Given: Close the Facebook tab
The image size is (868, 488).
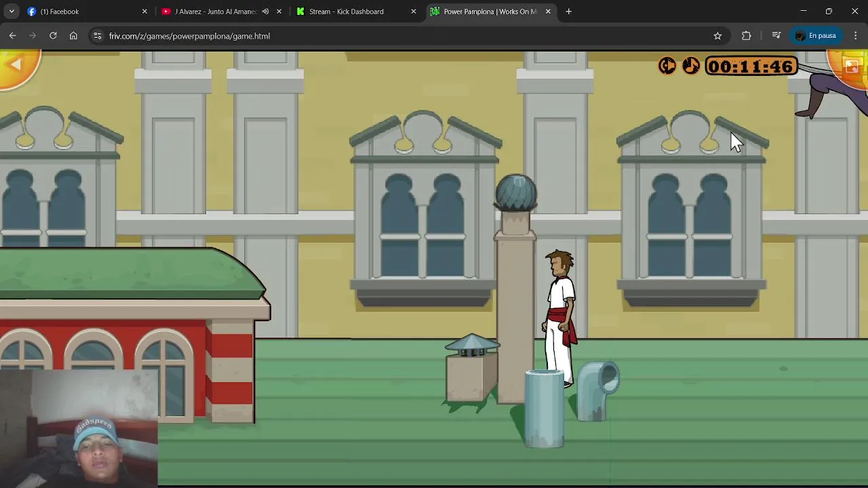Looking at the screenshot, I should tap(144, 12).
